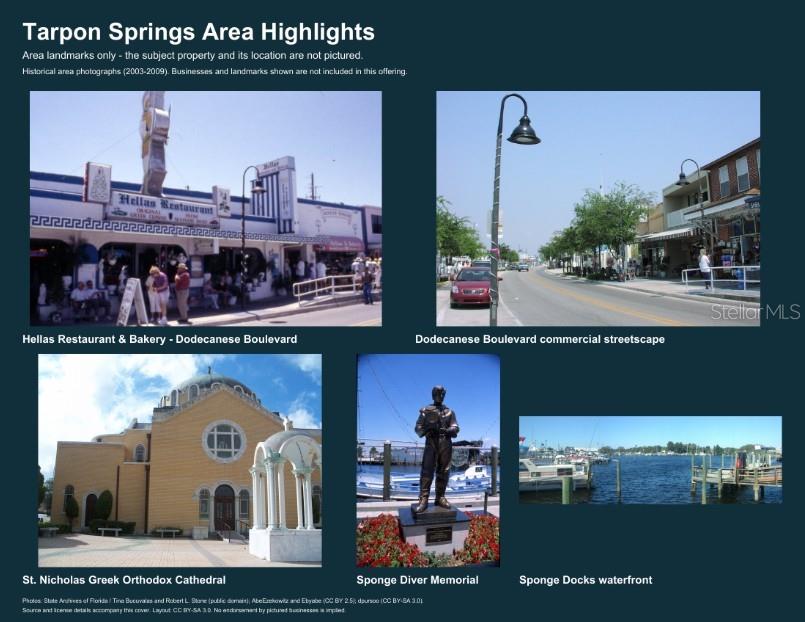Viewport: 805px width, 622px height.
Task: Click the memorial plaque below the statue
Action: tap(438, 535)
